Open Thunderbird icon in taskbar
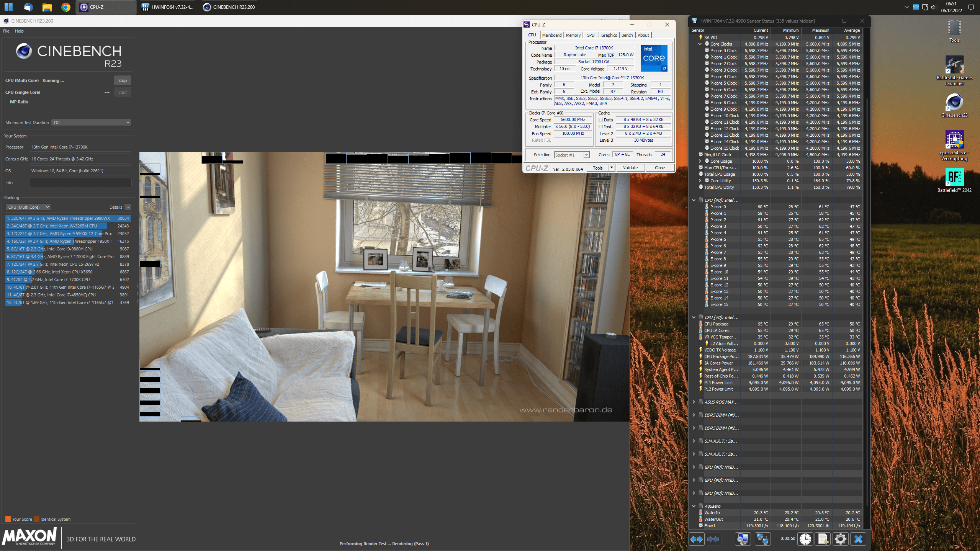 28,7
